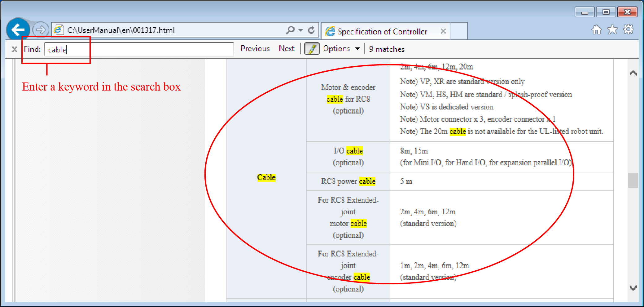The width and height of the screenshot is (644, 307).
Task: Click the Refresh page icon
Action: pyautogui.click(x=311, y=30)
